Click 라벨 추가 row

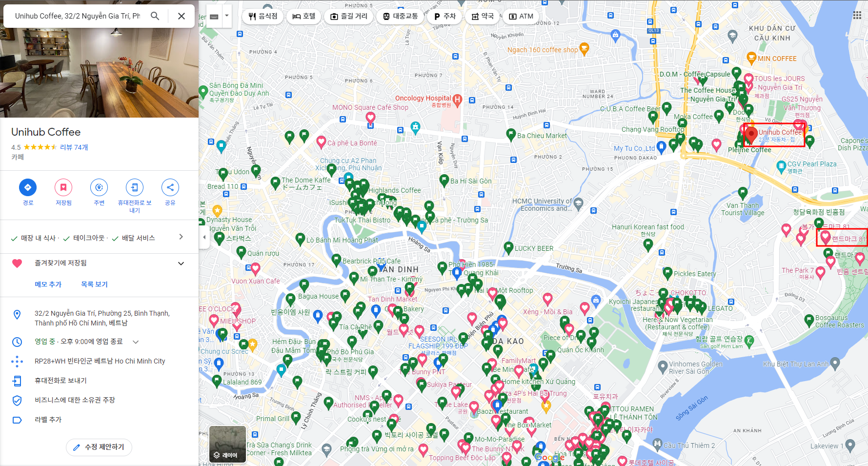(x=99, y=420)
